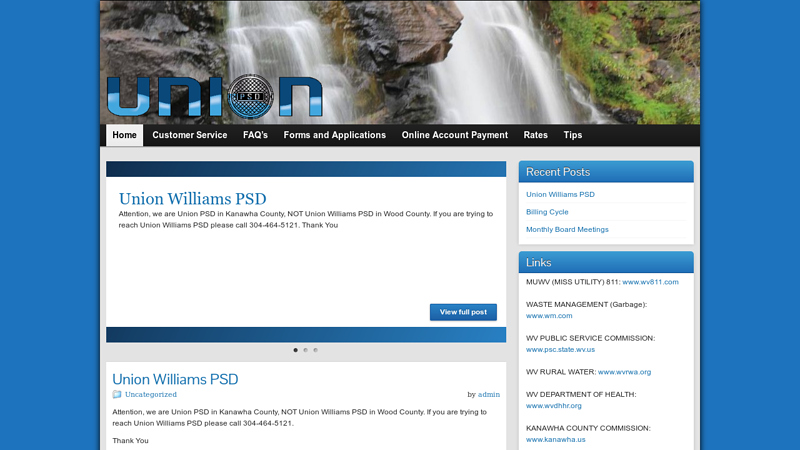Open the Customer Service menu
This screenshot has height=450, width=800.
pyautogui.click(x=190, y=135)
